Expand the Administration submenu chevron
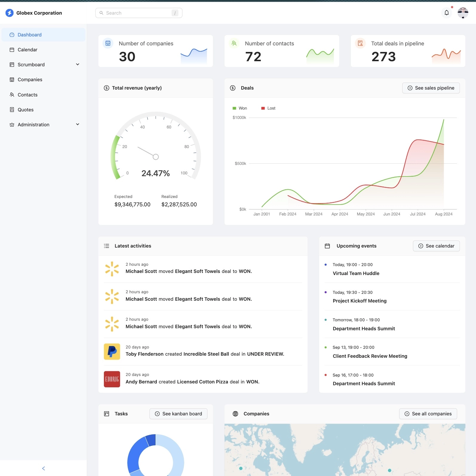 point(78,125)
